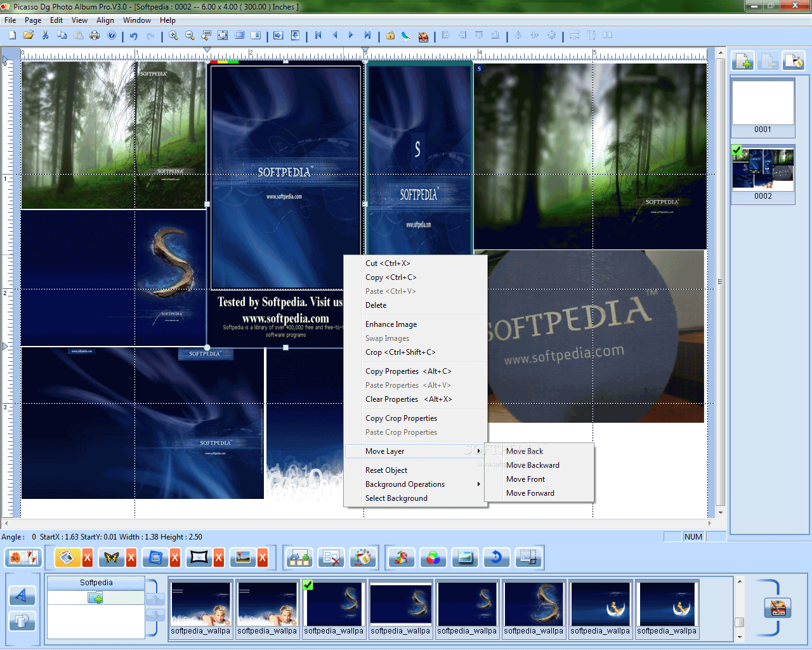Click the Softpedia album header button
The image size is (812, 650).
(96, 583)
